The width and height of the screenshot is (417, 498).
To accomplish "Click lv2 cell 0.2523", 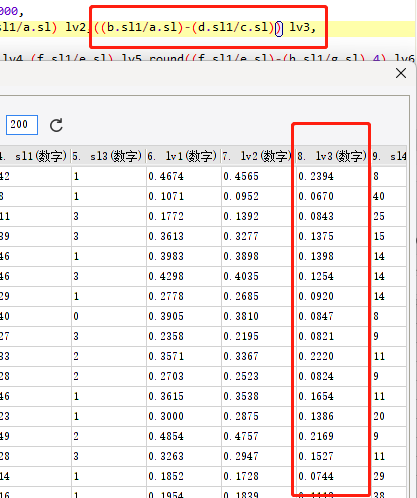I will click(258, 376).
